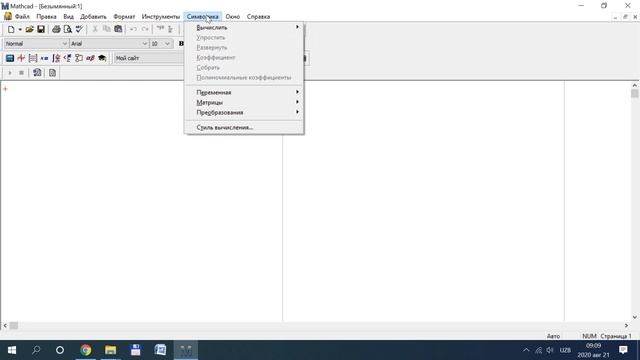This screenshot has height=360, width=640.
Task: Expand the Матрицы submenu
Action: point(244,102)
